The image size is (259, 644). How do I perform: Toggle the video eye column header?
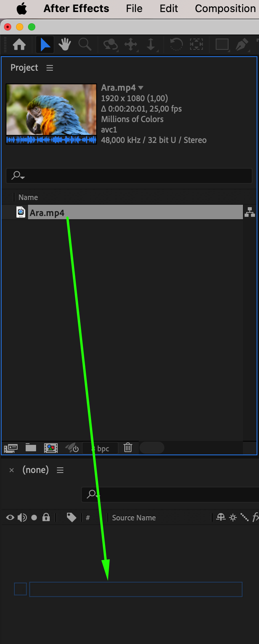click(x=10, y=518)
